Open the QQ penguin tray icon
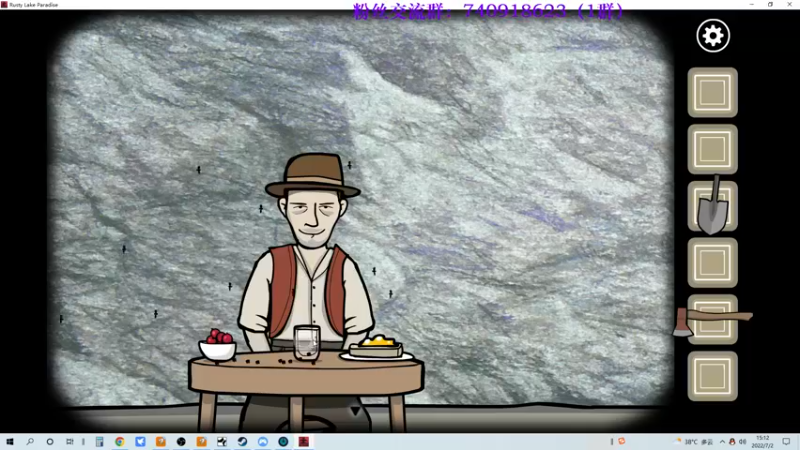The height and width of the screenshot is (450, 800). tap(732, 442)
